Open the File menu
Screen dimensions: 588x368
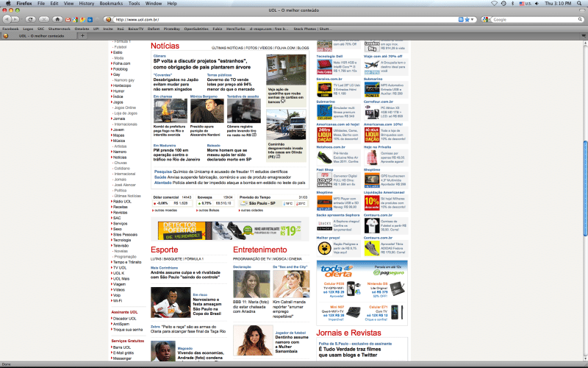41,4
